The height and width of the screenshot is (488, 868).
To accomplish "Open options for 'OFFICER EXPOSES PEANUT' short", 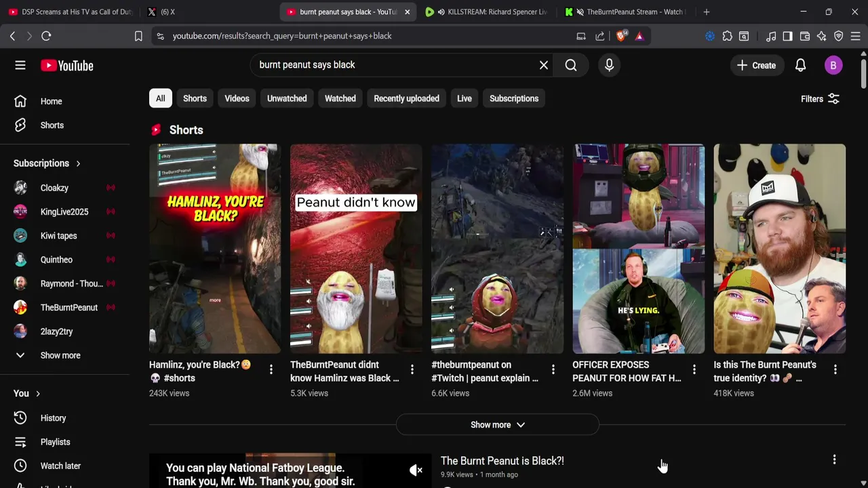I will point(694,369).
